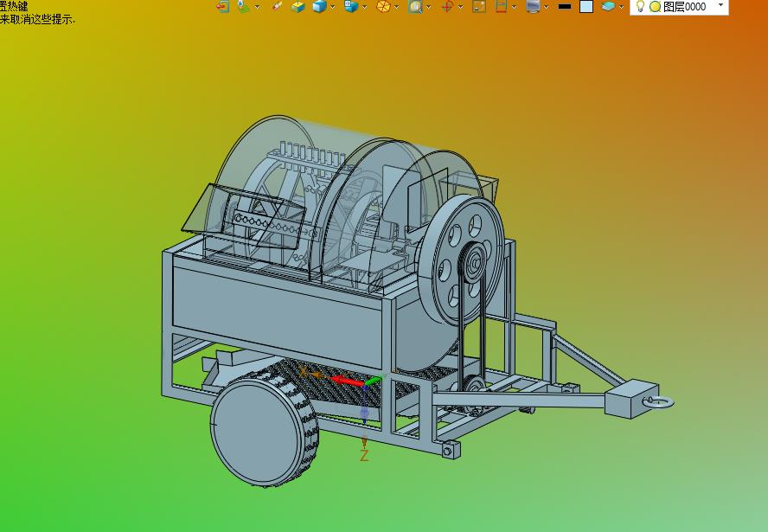Click the yellow-topped block icon

(298, 6)
